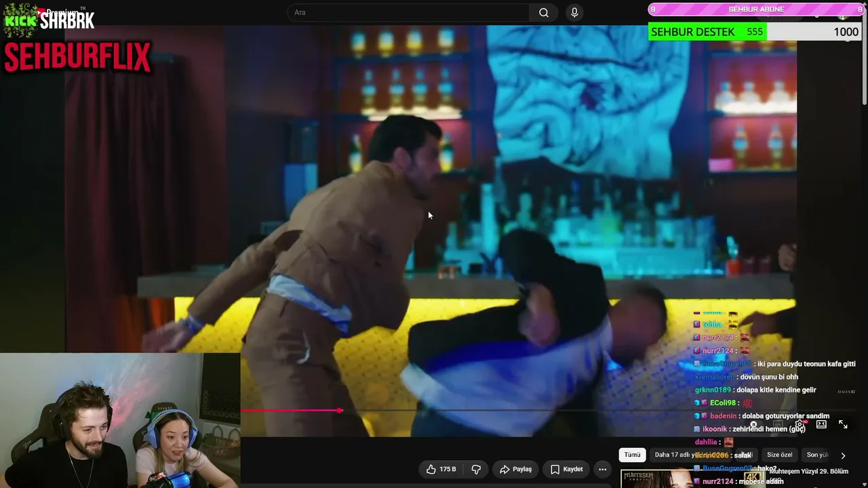The width and height of the screenshot is (868, 488).
Task: Open the player settings gear
Action: 800,424
